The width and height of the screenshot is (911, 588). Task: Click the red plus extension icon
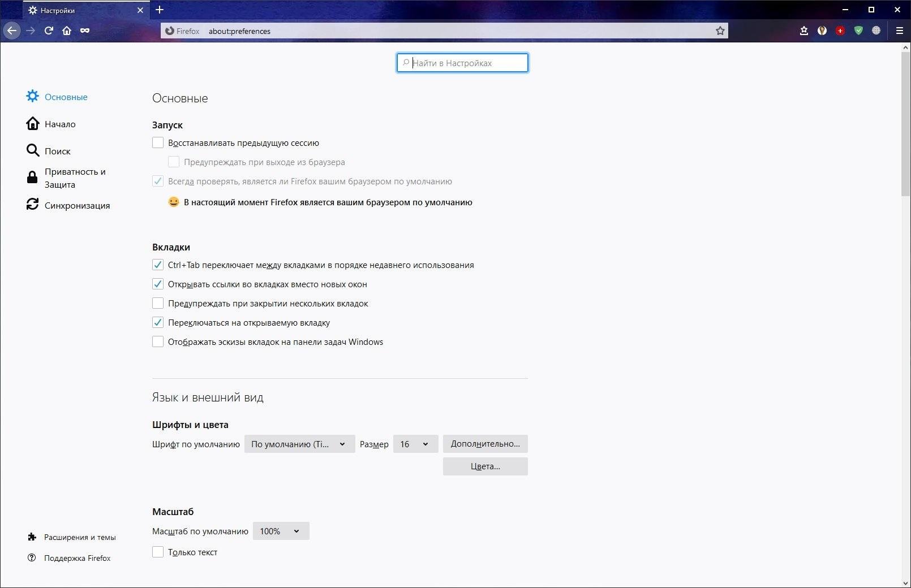pyautogui.click(x=840, y=31)
